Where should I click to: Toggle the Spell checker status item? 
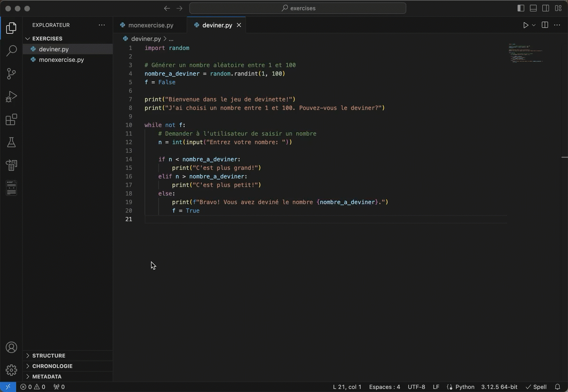point(536,387)
